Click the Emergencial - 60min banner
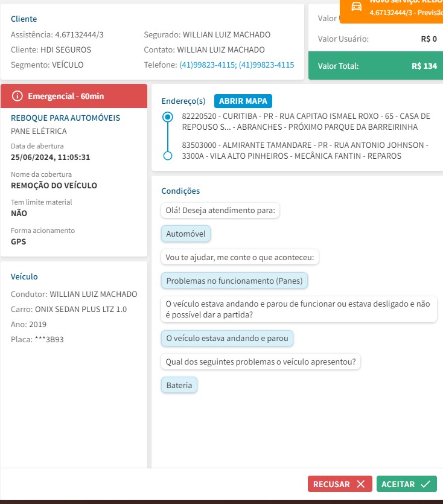The height and width of the screenshot is (504, 443). [74, 96]
